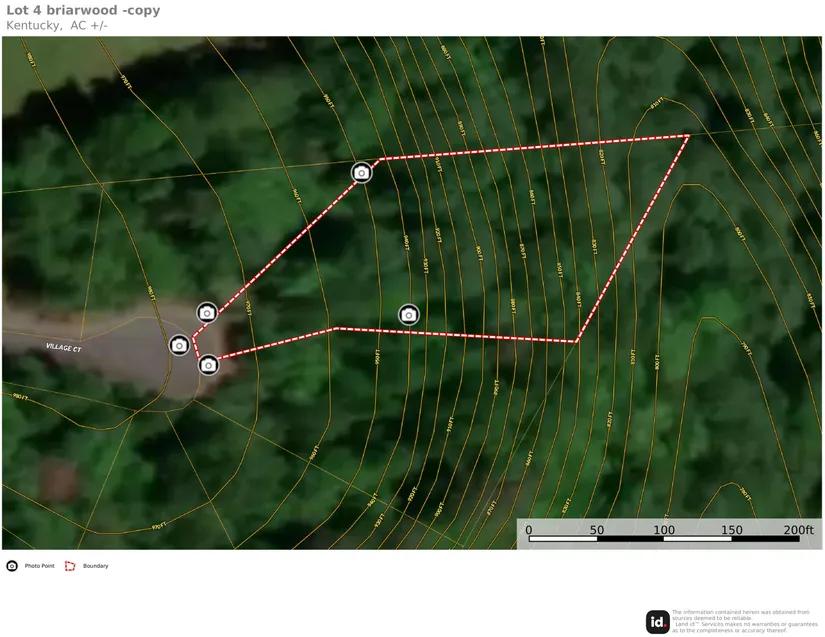Click the "Kentucky, AC +/-" subtitle
825x637 pixels.
point(57,26)
